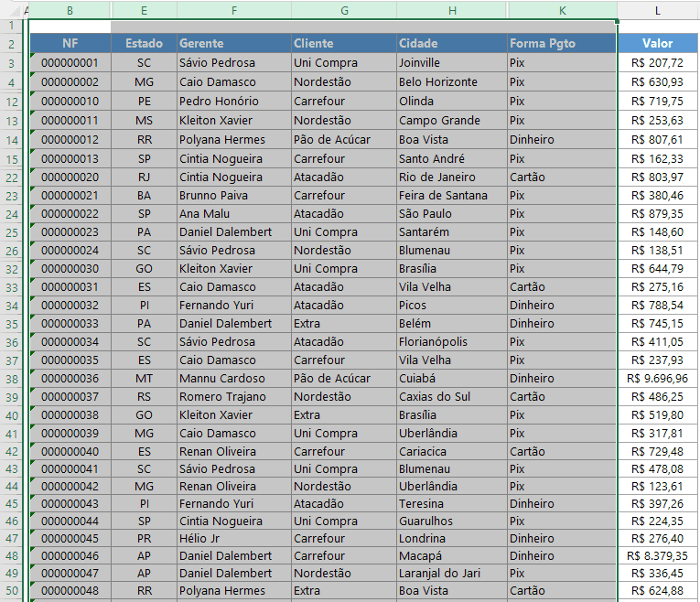Select column B header
Image resolution: width=700 pixels, height=602 pixels.
point(70,9)
